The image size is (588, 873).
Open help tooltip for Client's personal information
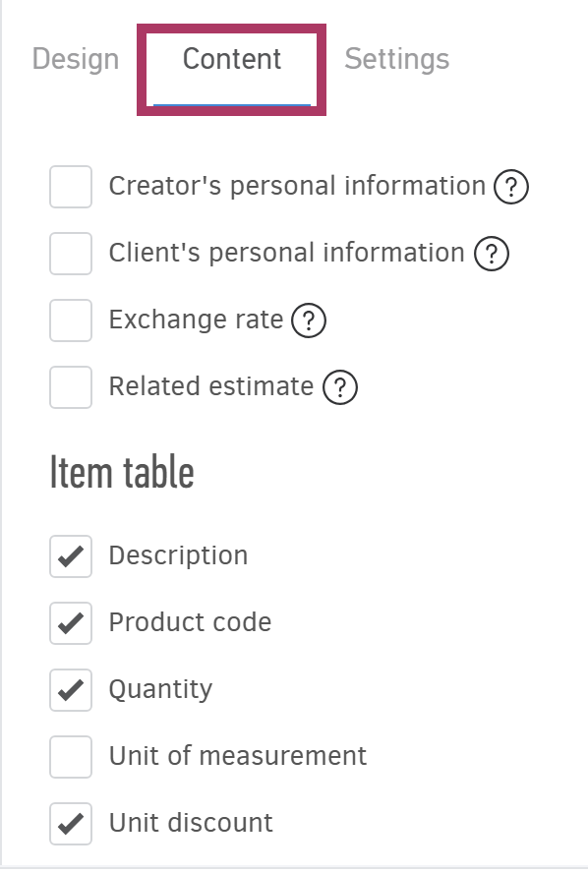click(489, 253)
